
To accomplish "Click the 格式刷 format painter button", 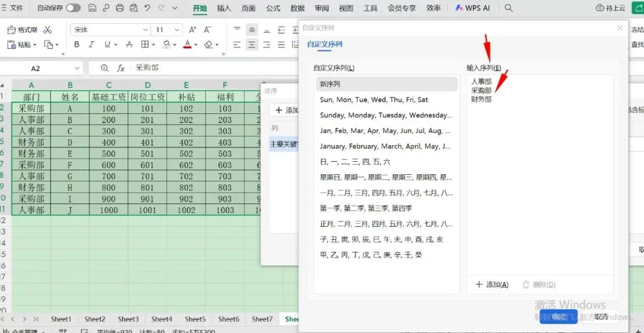I will point(22,30).
